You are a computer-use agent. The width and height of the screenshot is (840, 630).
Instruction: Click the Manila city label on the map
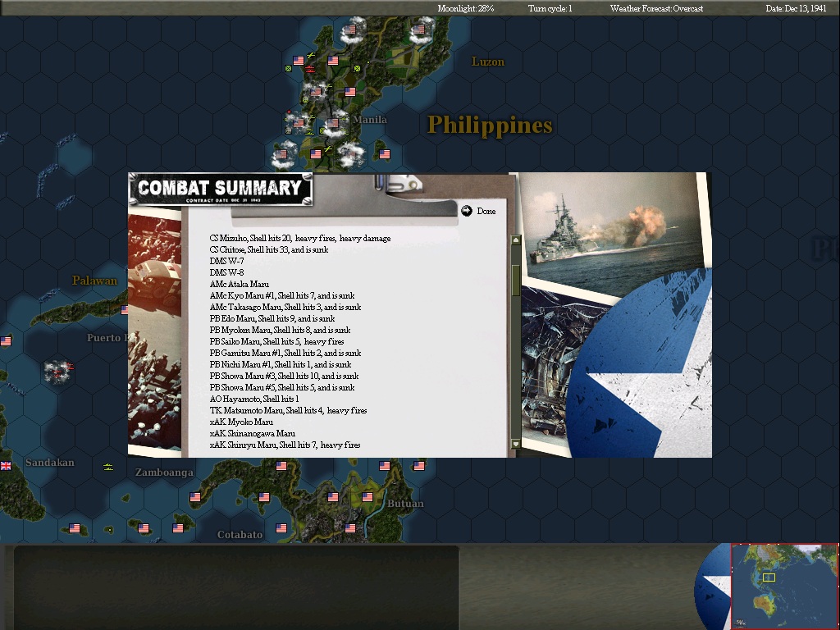(370, 120)
